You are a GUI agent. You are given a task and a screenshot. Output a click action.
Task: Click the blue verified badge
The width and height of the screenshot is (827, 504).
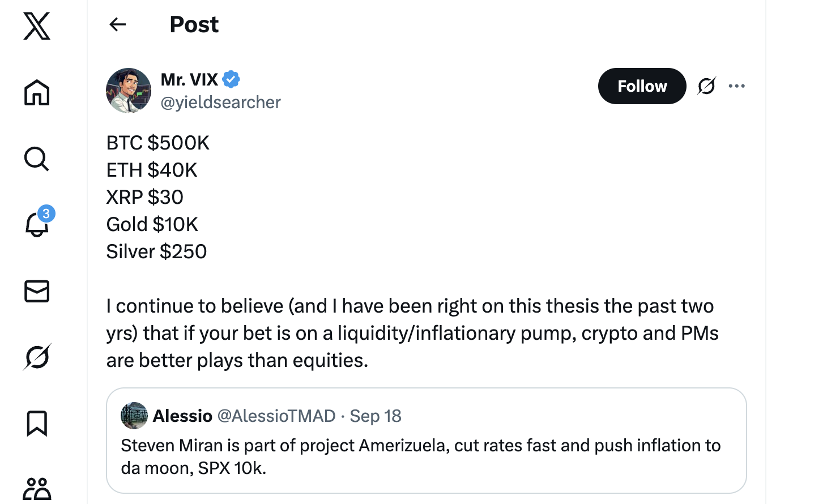tap(231, 80)
